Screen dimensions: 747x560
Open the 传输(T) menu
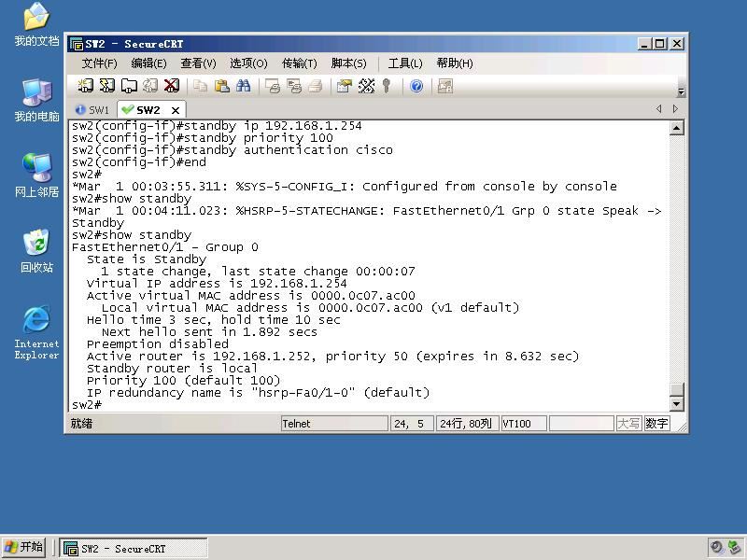[x=299, y=63]
